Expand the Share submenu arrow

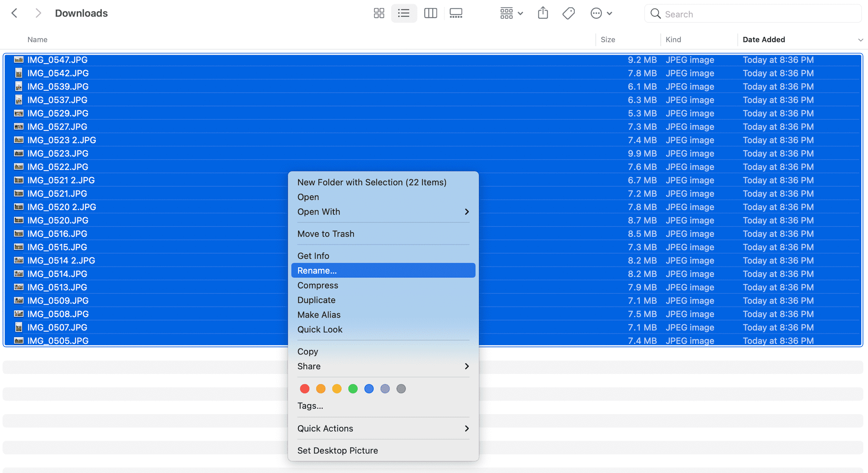[466, 366]
